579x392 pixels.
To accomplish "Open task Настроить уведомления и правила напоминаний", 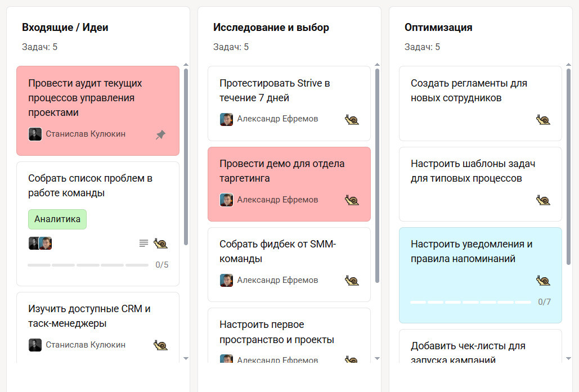I will point(472,251).
